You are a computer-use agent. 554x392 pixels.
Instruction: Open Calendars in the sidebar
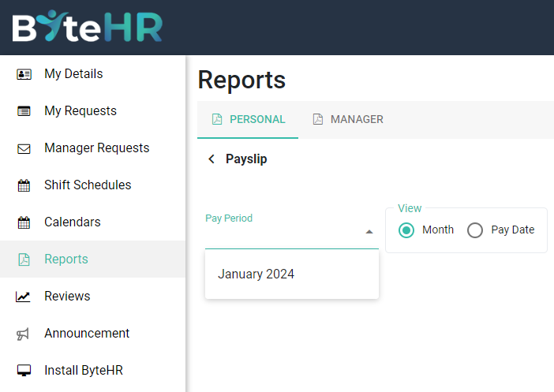point(92,222)
